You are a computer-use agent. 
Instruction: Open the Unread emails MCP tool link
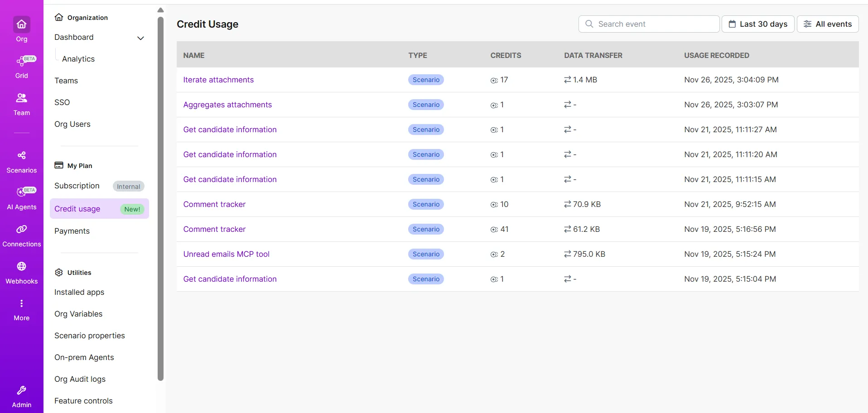(x=227, y=254)
